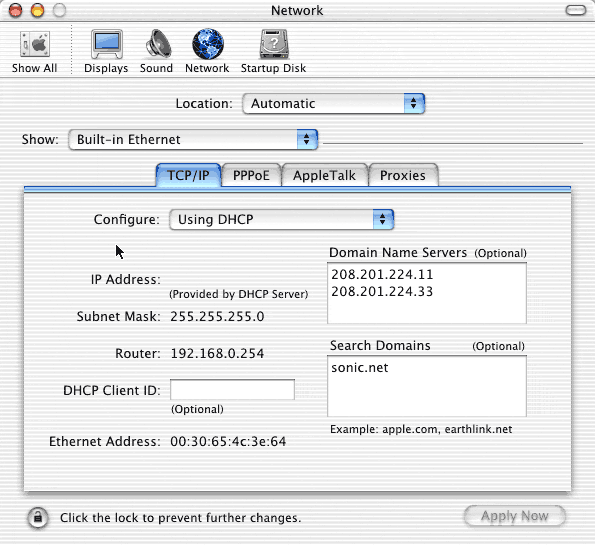Switch to the PPPoE tab
Screen dimensions: 595x545
point(251,175)
